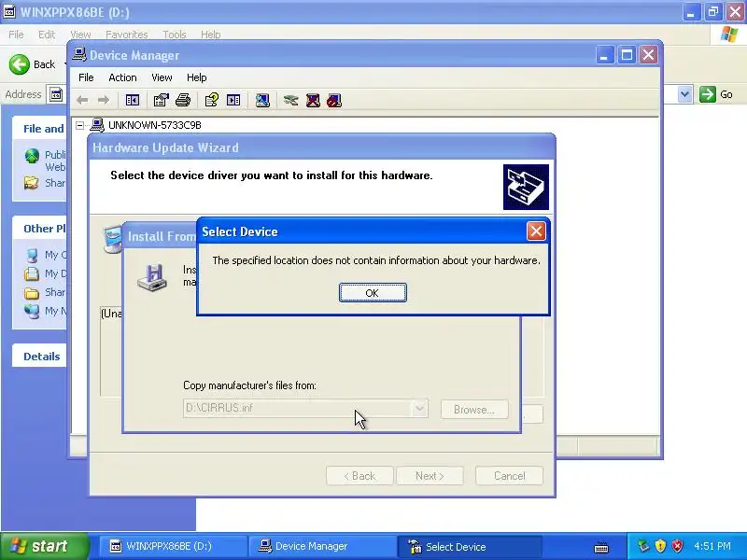Click the Browse... button in Install From Disk

pos(474,409)
